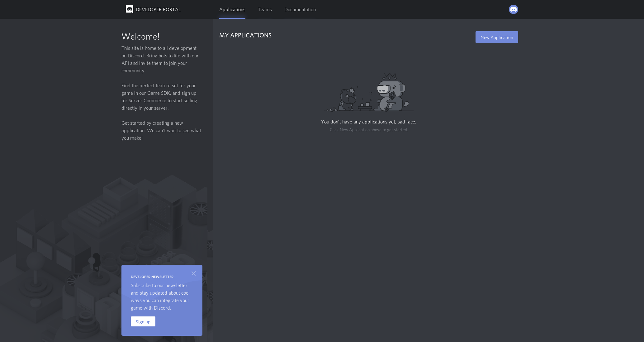Click Sign up in the newsletter banner

[143, 321]
